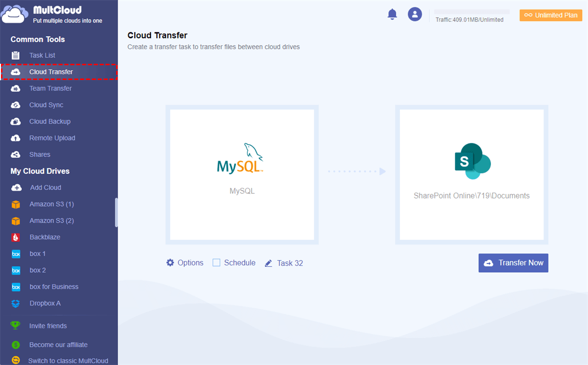Viewport: 588px width, 365px height.
Task: Click the Invite friends link
Action: (x=48, y=326)
